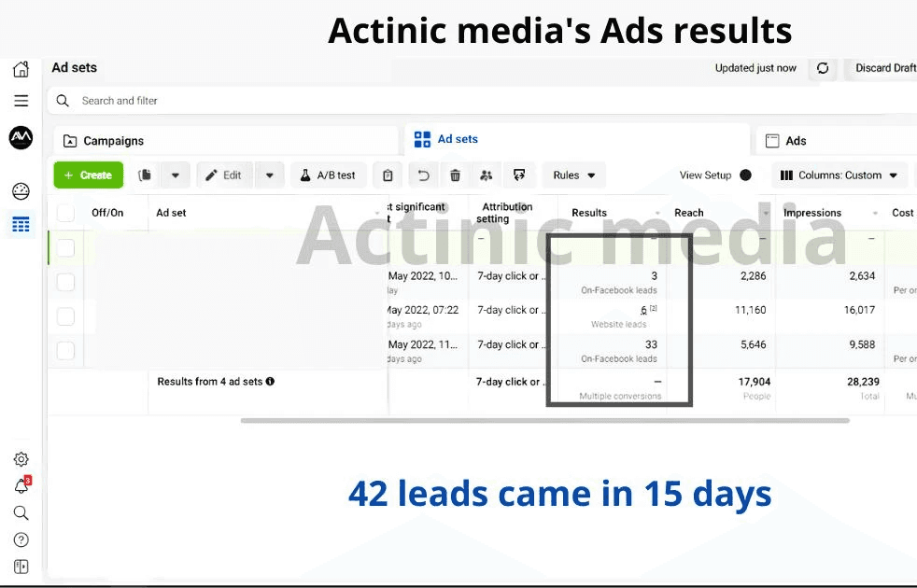Click the Off/On column header
The height and width of the screenshot is (588, 917).
point(107,213)
